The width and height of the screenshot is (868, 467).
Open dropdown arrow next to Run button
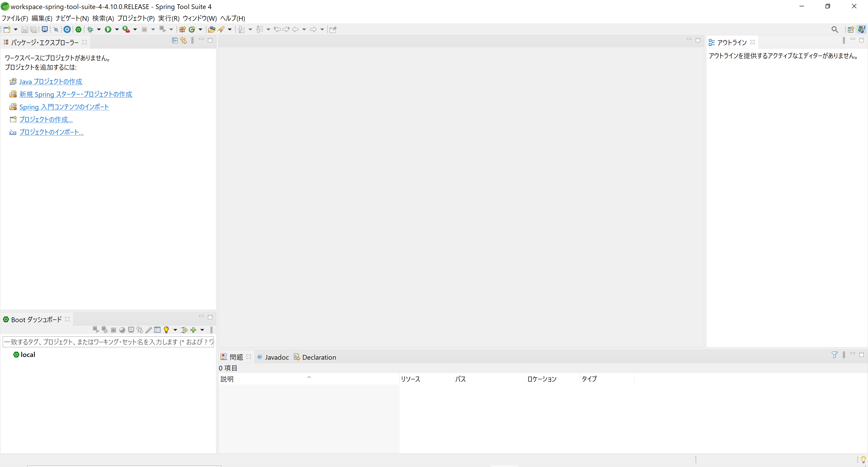pos(117,30)
